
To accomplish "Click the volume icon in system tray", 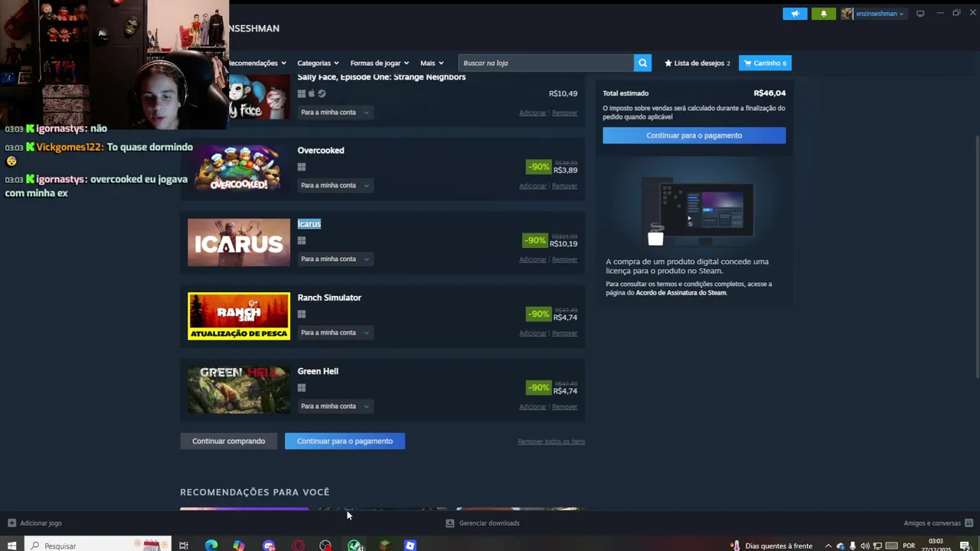I will (865, 546).
